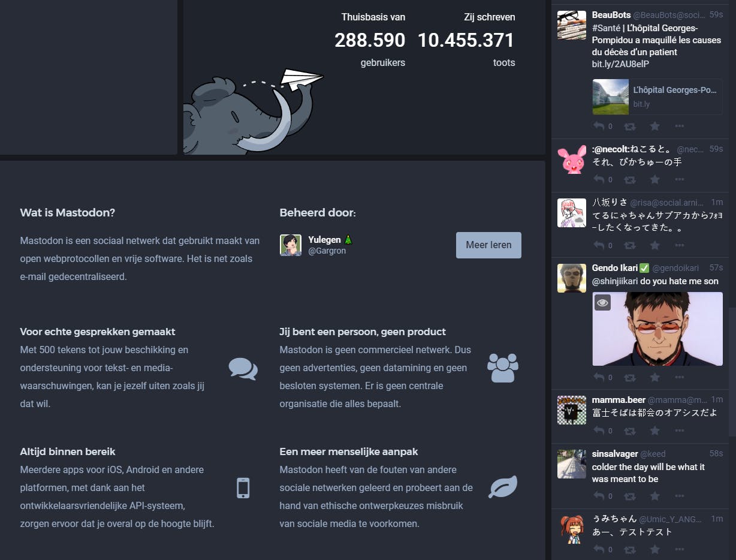Reply to the BeauBots toot
The height and width of the screenshot is (560, 736).
pos(599,126)
